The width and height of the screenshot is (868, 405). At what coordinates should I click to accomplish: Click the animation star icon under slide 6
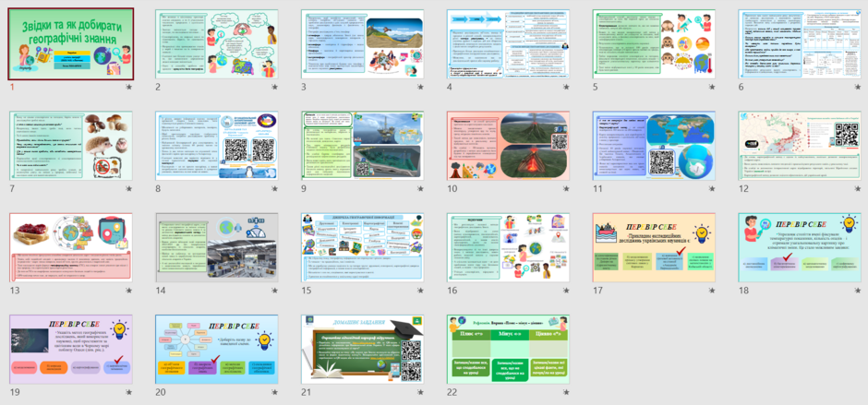click(x=858, y=87)
